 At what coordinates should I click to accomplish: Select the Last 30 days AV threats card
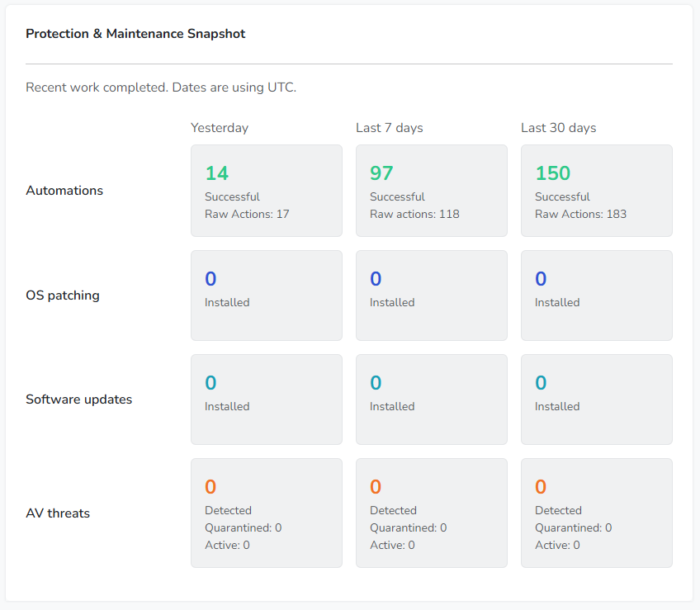pyautogui.click(x=596, y=513)
